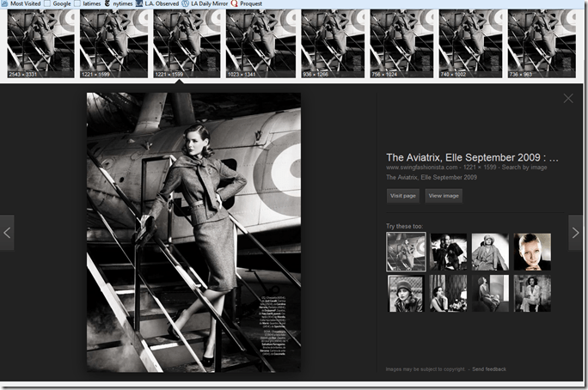Click the large Aviatrix preview image

(x=193, y=232)
